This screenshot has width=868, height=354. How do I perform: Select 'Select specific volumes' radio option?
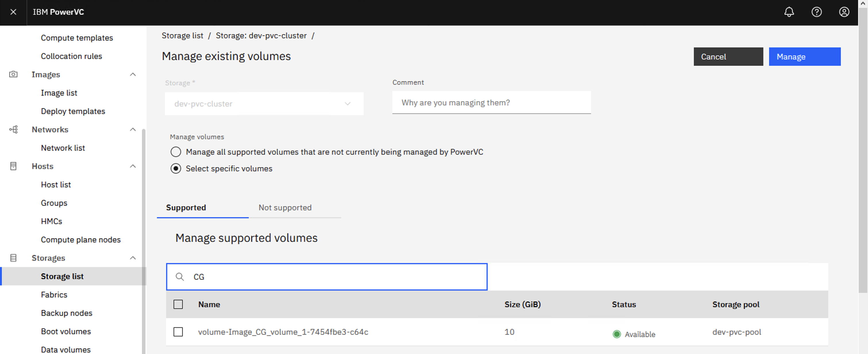point(175,169)
